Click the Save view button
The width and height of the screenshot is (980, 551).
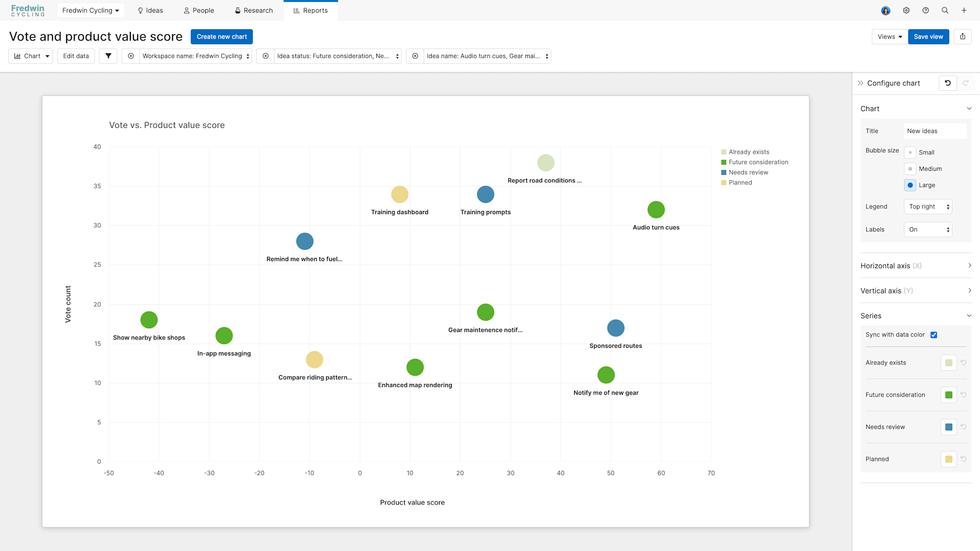(928, 36)
